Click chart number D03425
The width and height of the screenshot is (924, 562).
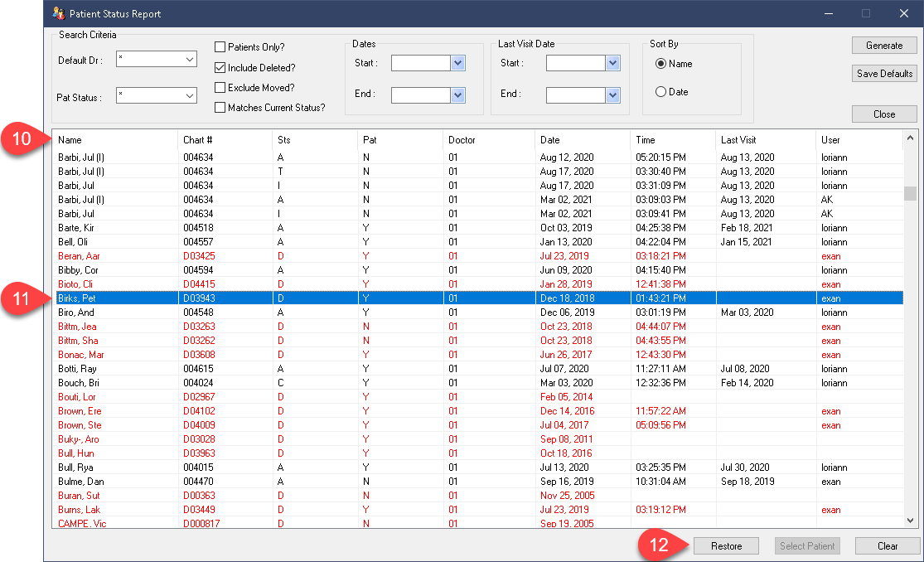[199, 256]
